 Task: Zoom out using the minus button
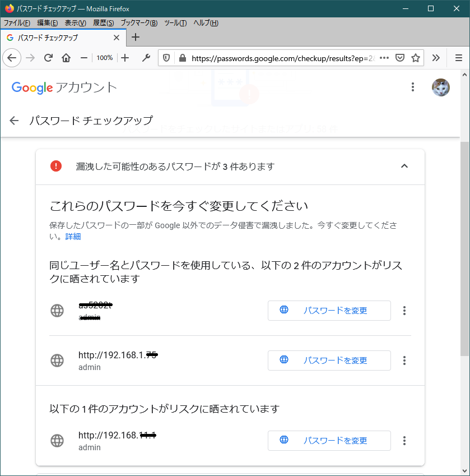pos(84,58)
